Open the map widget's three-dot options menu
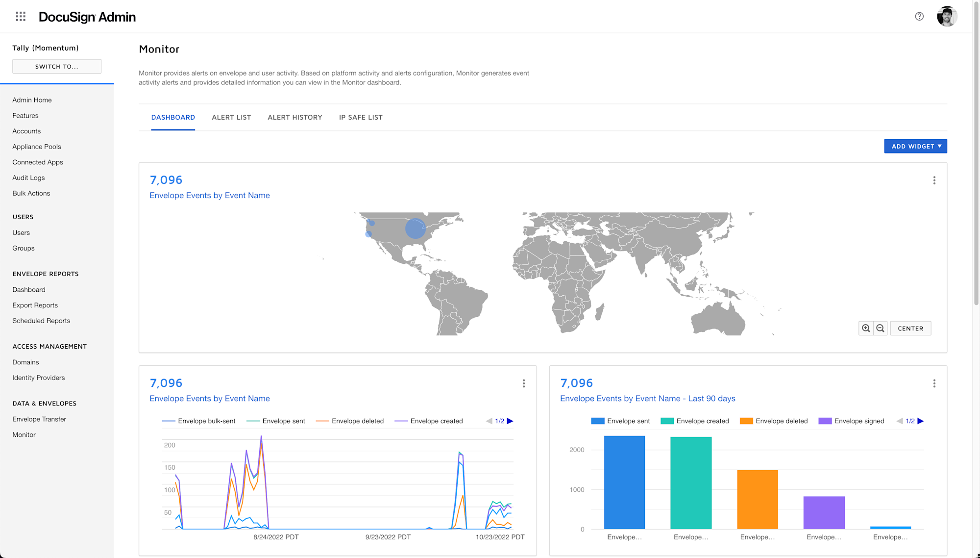Viewport: 980px width, 558px height. [934, 180]
